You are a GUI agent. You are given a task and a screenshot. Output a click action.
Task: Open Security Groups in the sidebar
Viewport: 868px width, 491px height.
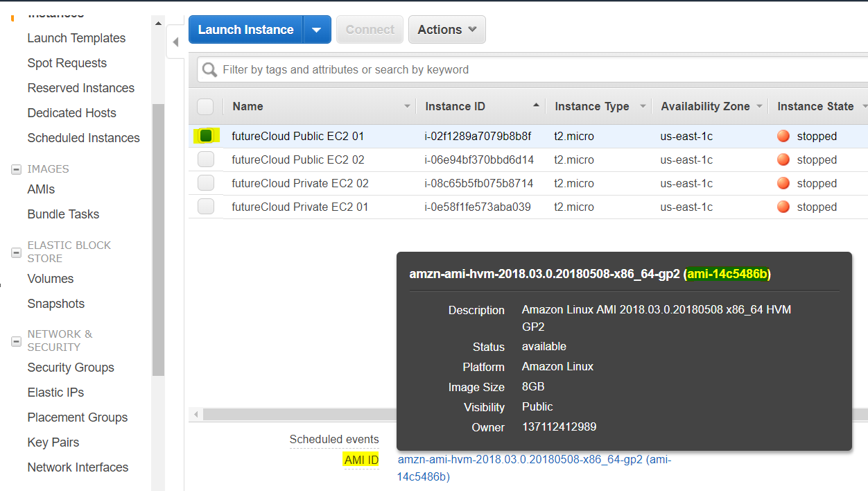(71, 368)
